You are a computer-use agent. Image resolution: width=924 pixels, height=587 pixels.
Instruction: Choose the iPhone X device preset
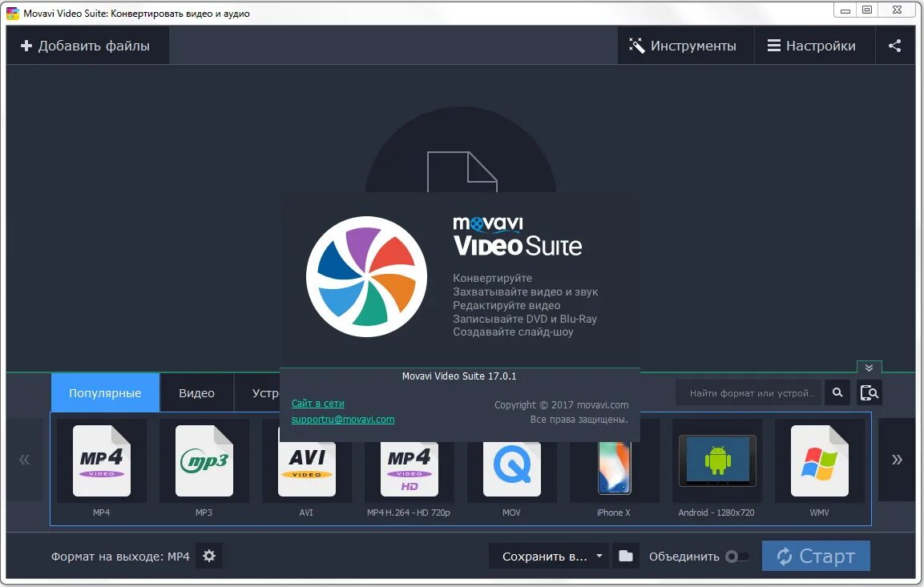pyautogui.click(x=614, y=469)
